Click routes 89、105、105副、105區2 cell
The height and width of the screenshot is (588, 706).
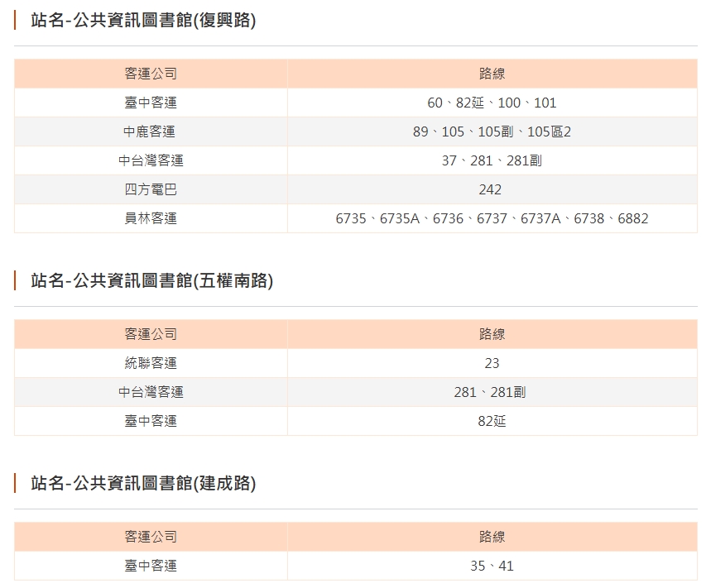point(492,131)
